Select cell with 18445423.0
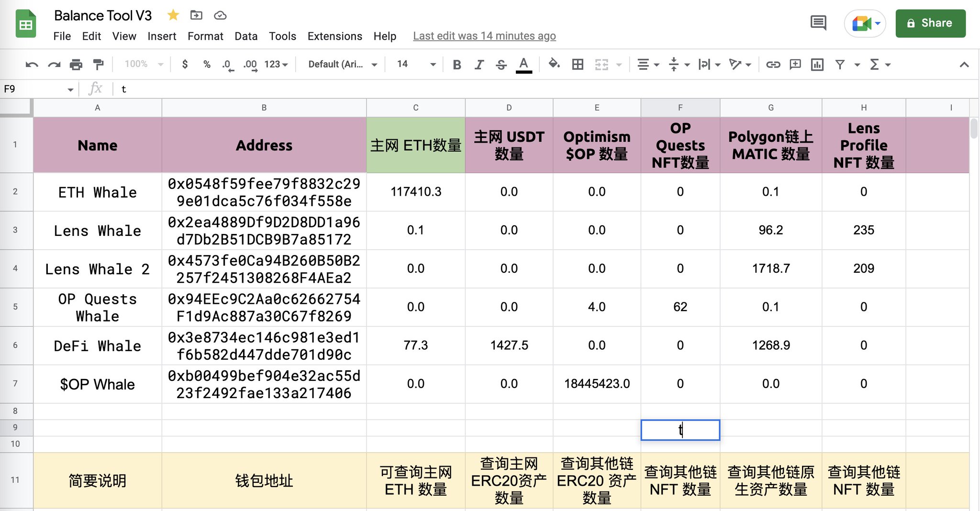 coord(597,384)
